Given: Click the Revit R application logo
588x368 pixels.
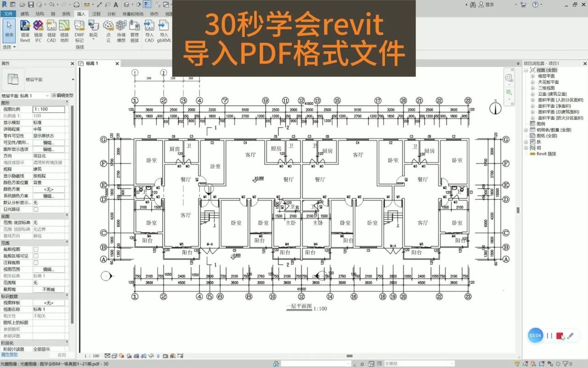Looking at the screenshot, I should (5, 5).
